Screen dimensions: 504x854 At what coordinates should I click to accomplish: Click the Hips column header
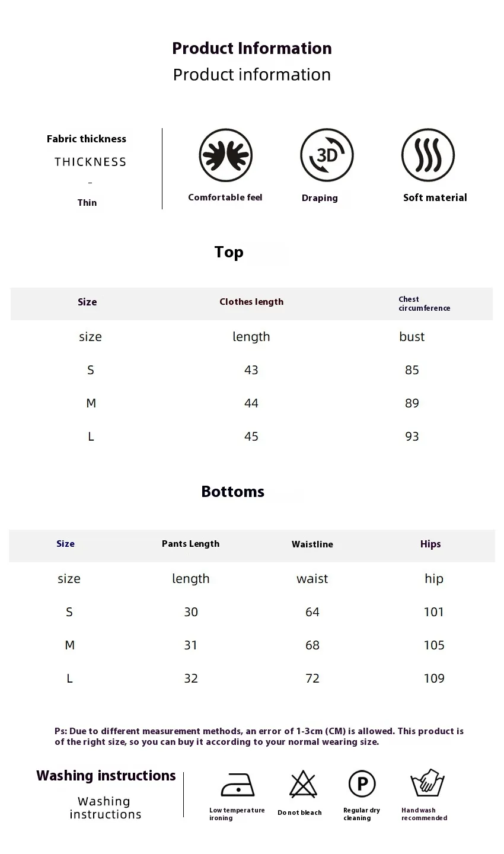click(x=430, y=544)
